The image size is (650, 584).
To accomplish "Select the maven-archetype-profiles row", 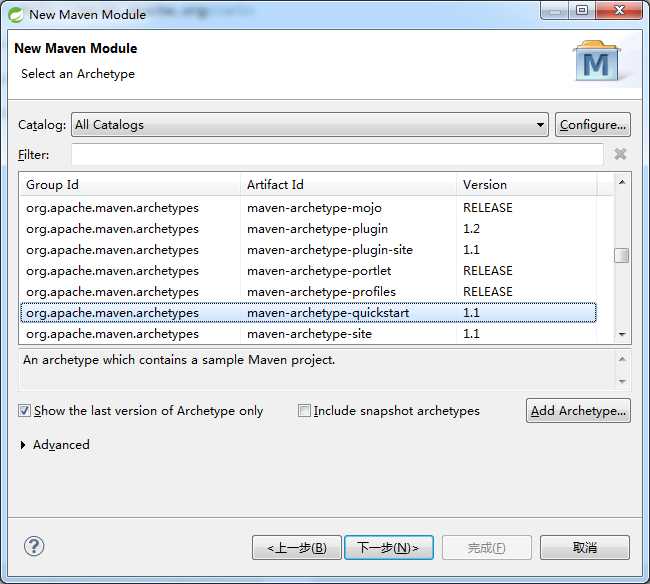I will tap(308, 292).
